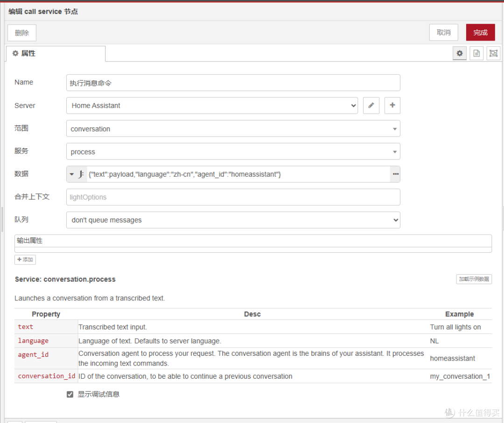The height and width of the screenshot is (423, 504).
Task: Click the conversation ID description text
Action: tap(185, 376)
